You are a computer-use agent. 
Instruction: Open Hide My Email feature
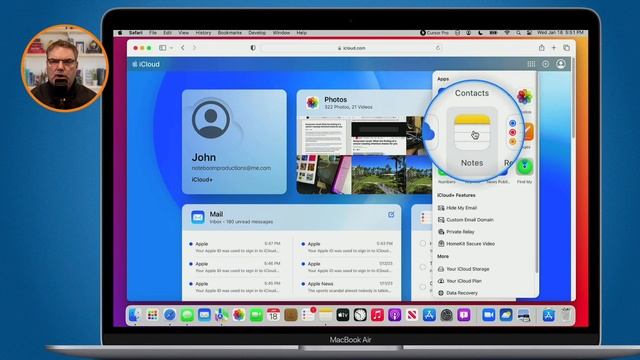point(457,208)
